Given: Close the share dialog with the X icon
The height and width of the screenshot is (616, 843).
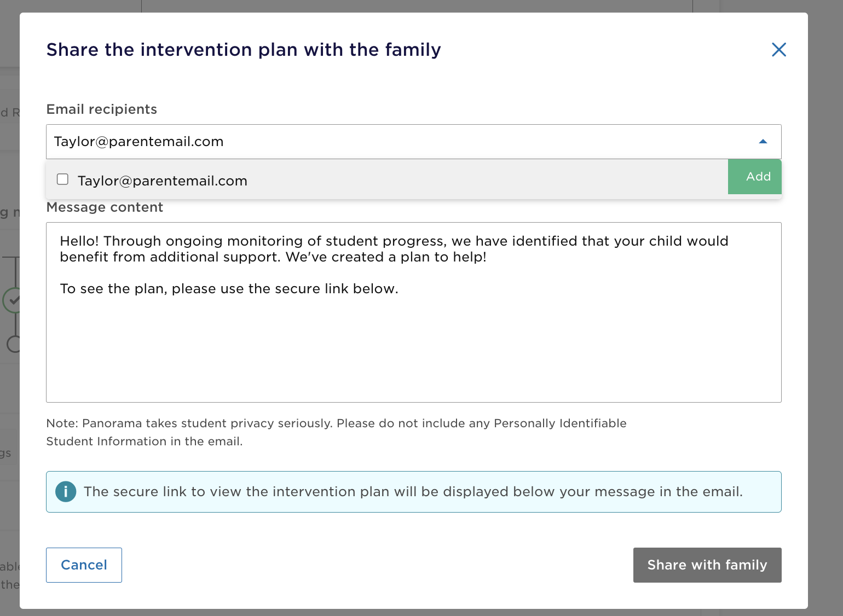Looking at the screenshot, I should (778, 50).
